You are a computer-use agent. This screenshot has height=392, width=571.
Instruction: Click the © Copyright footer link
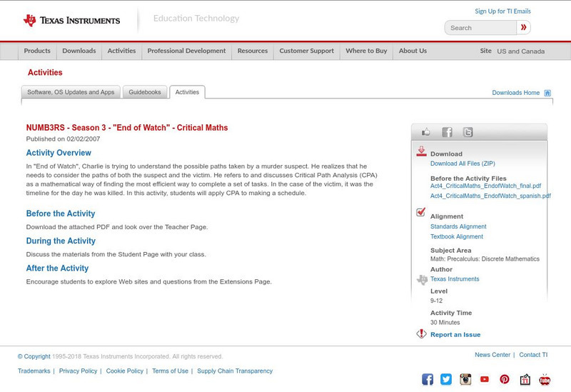point(34,356)
